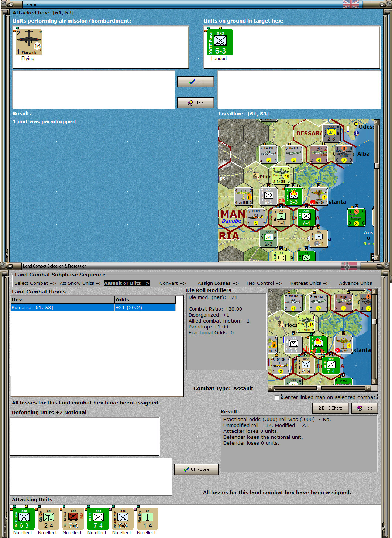The image size is (392, 538).
Task: Click the combat map scroll-down arrow
Action: coord(374,382)
